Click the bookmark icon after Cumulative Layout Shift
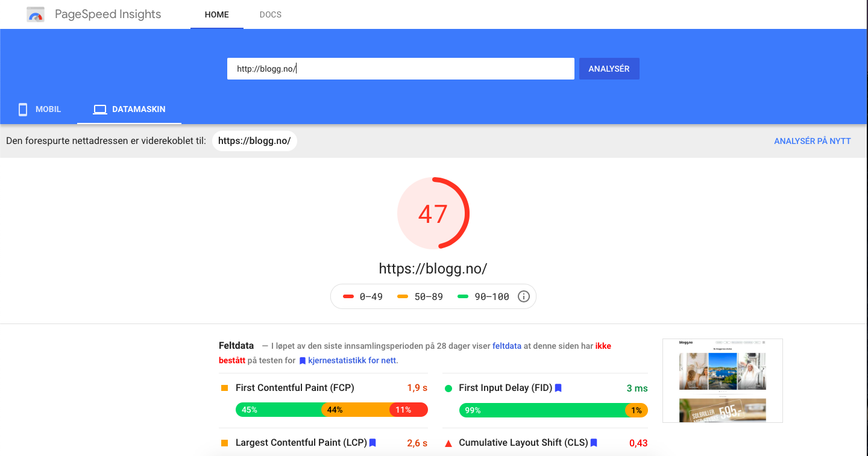Image resolution: width=868 pixels, height=456 pixels. [594, 443]
